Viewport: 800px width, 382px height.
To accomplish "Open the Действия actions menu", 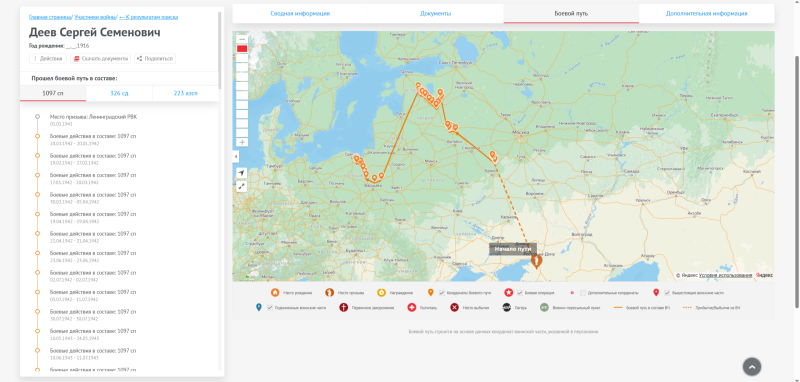I will 48,59.
